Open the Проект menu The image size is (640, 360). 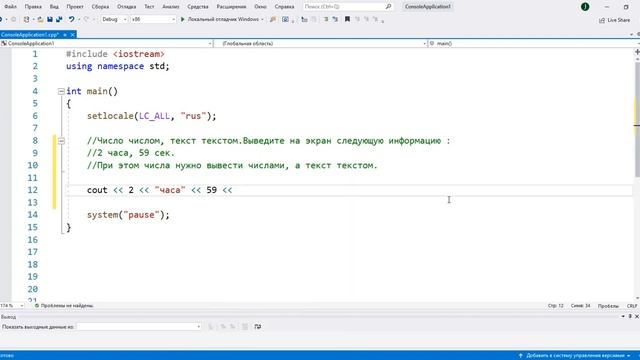click(75, 7)
